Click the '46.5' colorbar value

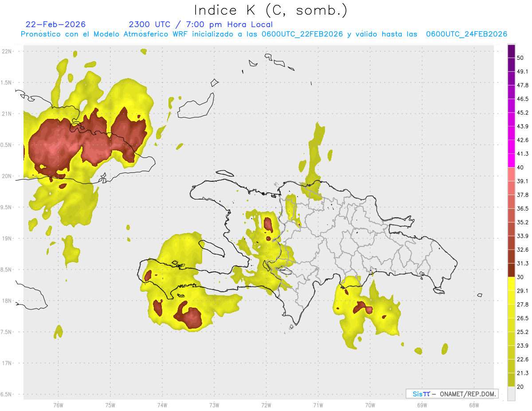click(x=523, y=99)
